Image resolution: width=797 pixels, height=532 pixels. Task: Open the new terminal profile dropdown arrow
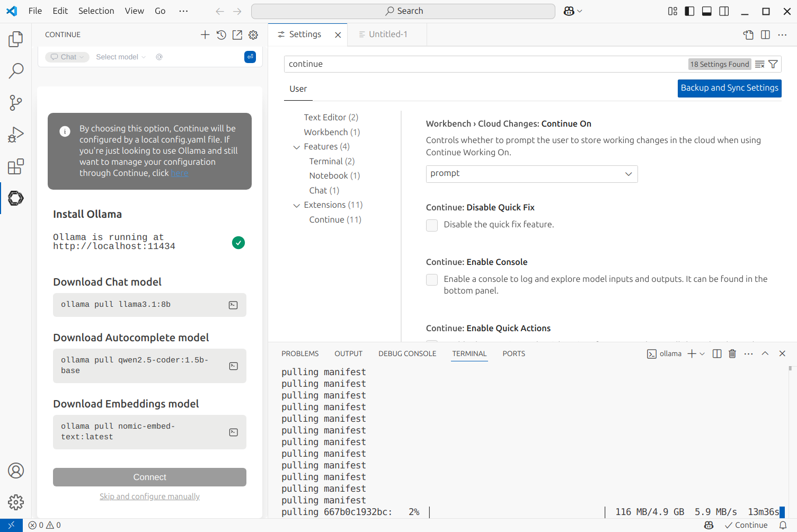tap(702, 353)
